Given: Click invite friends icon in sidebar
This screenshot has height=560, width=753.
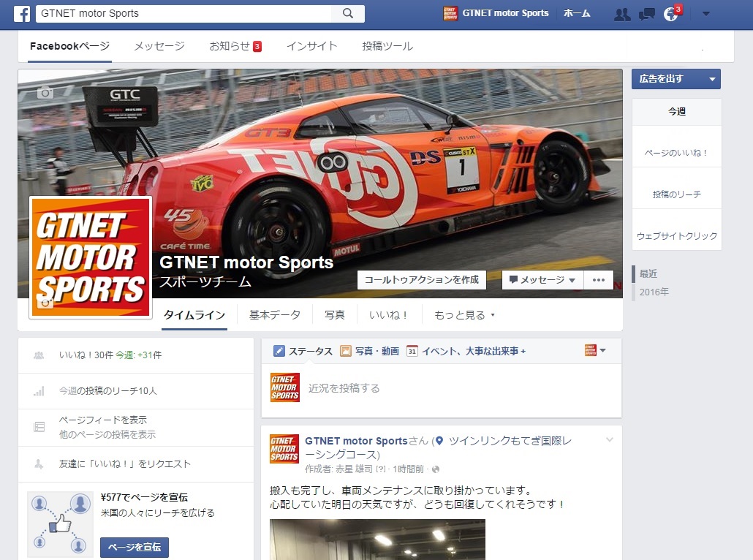Looking at the screenshot, I should coord(39,464).
